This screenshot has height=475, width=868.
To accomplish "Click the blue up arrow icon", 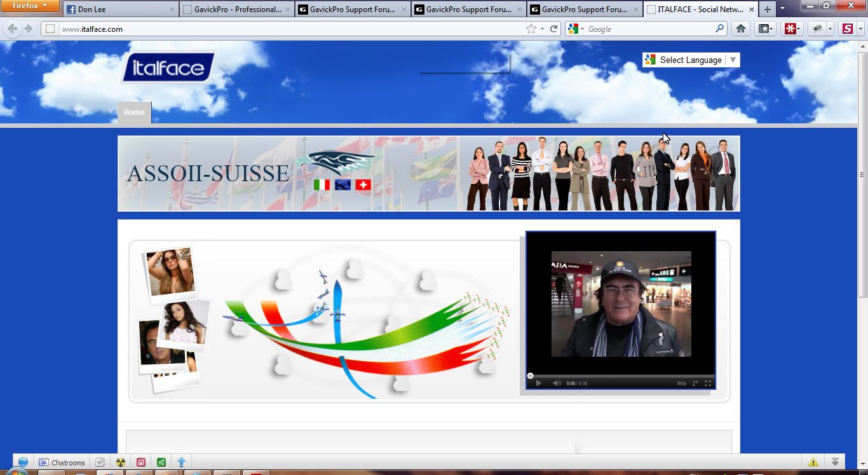I will click(x=181, y=462).
